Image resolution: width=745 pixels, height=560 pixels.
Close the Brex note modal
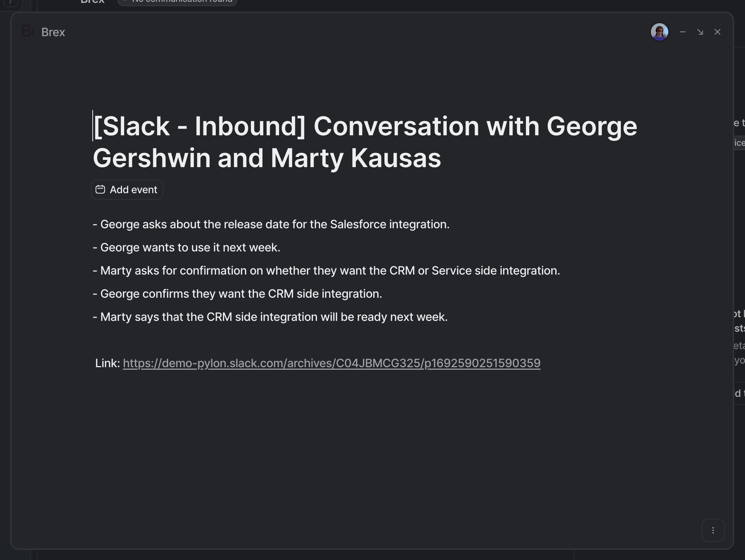[717, 32]
